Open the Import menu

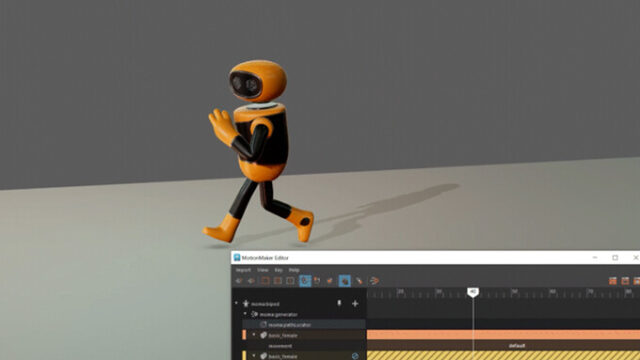(243, 270)
